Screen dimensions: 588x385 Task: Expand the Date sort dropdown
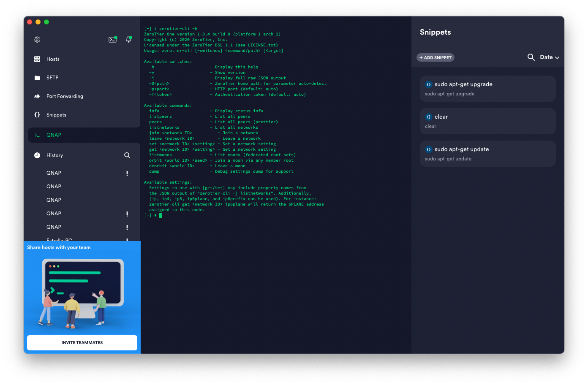(550, 57)
